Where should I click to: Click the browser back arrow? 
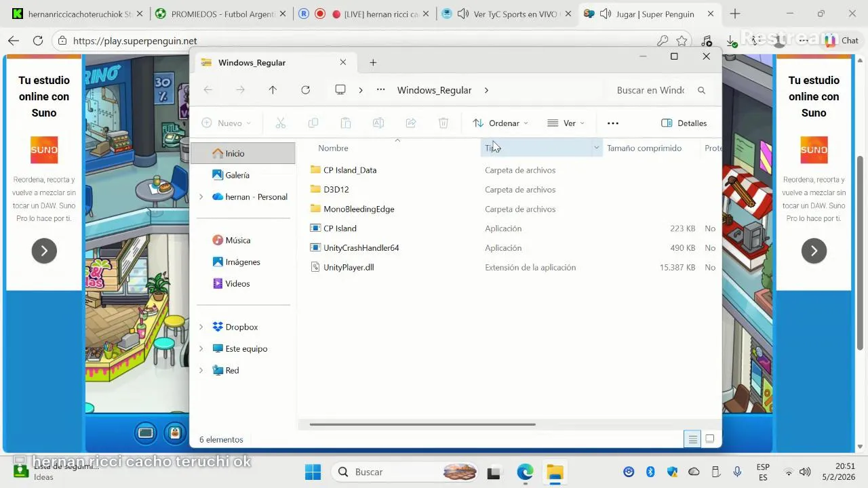pyautogui.click(x=14, y=41)
